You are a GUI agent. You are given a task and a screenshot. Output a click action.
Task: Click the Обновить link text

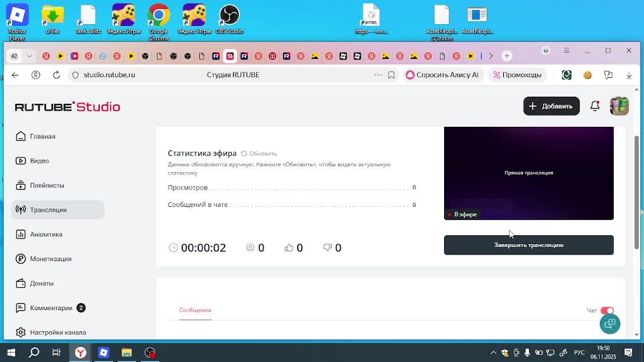[x=263, y=153]
